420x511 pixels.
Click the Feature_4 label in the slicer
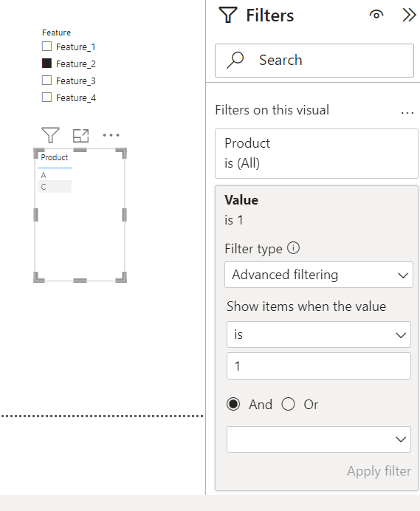pyautogui.click(x=76, y=97)
